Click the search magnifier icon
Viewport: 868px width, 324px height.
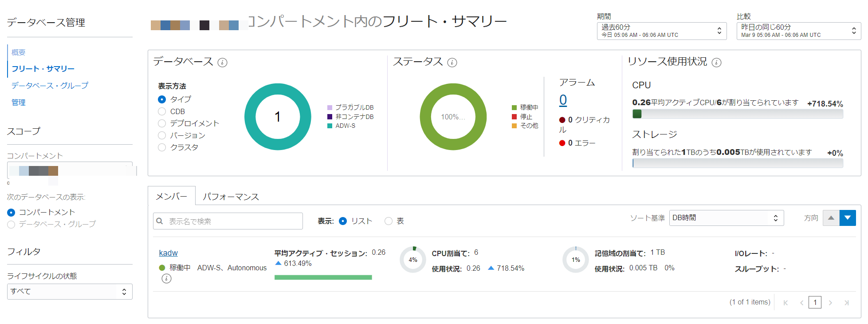point(160,221)
